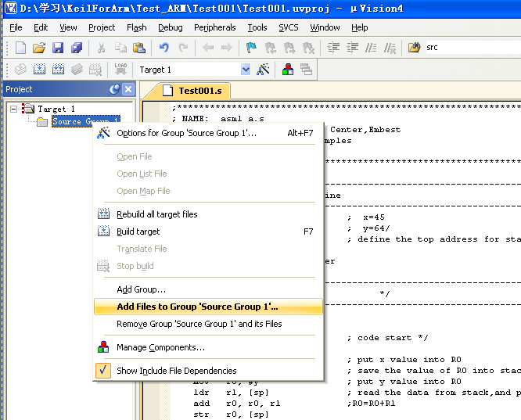This screenshot has width=521, height=420.
Task: Click the Undo arrow icon
Action: pyautogui.click(x=166, y=48)
